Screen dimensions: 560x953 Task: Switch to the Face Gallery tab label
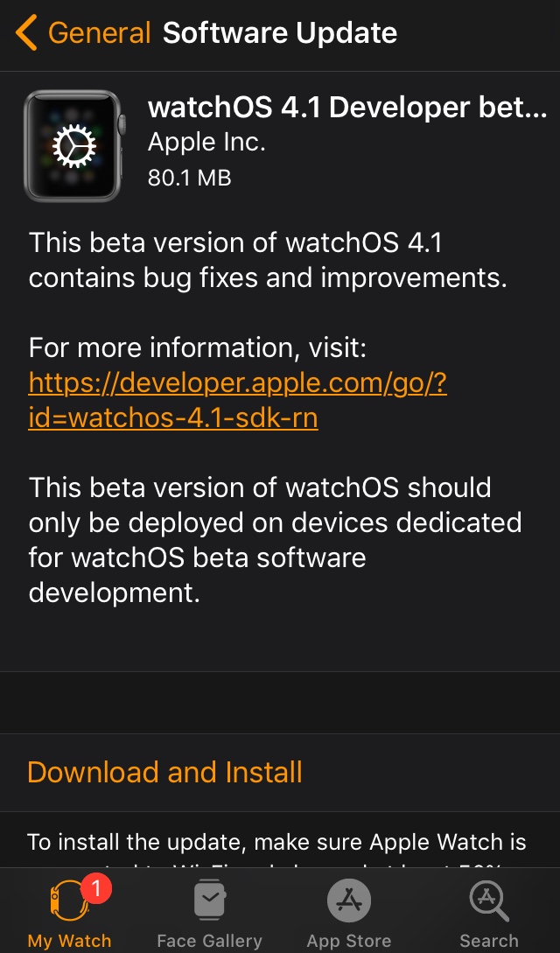tap(209, 941)
